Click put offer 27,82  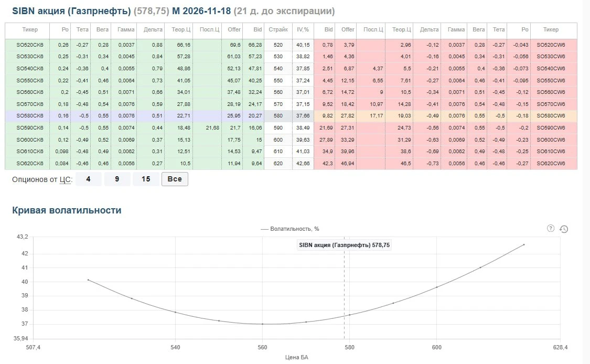(x=347, y=116)
